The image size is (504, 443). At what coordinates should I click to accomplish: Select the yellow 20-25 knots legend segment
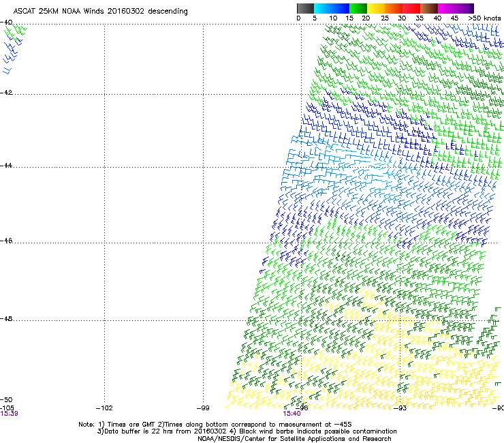click(376, 8)
